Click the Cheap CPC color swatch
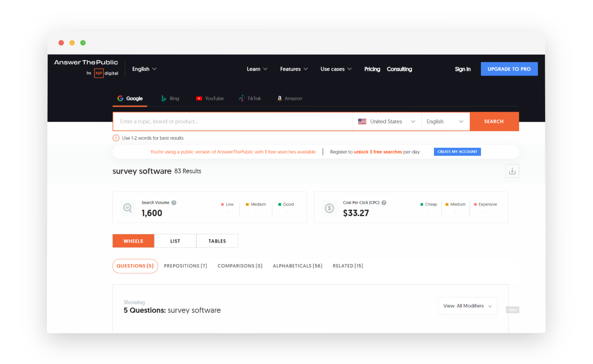The image size is (593, 364). pos(421,204)
